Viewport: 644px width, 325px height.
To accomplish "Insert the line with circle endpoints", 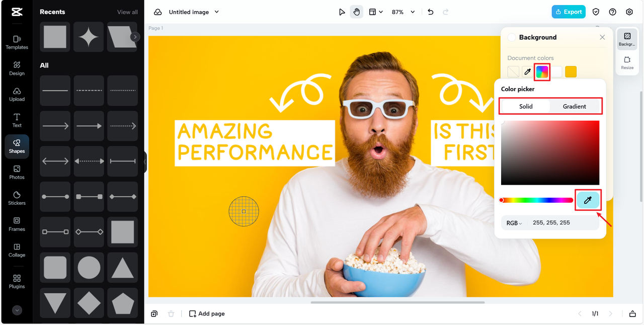I will [55, 197].
